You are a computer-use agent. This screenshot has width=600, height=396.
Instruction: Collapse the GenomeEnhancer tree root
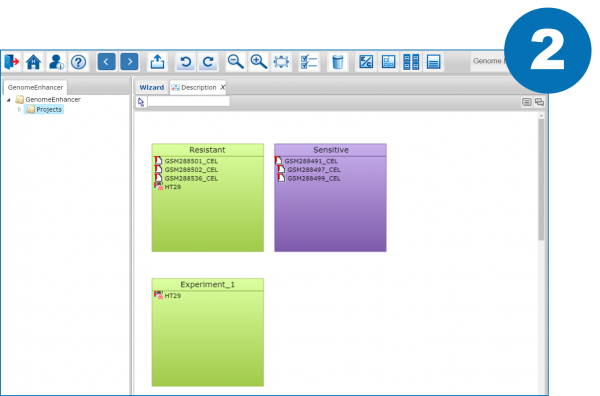8,99
